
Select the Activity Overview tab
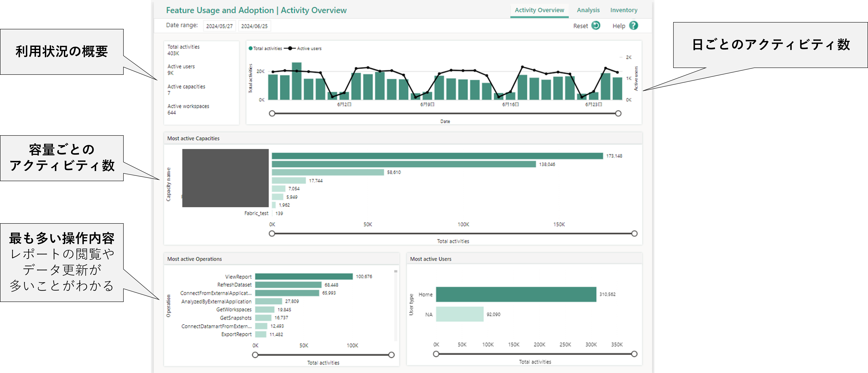tap(539, 10)
